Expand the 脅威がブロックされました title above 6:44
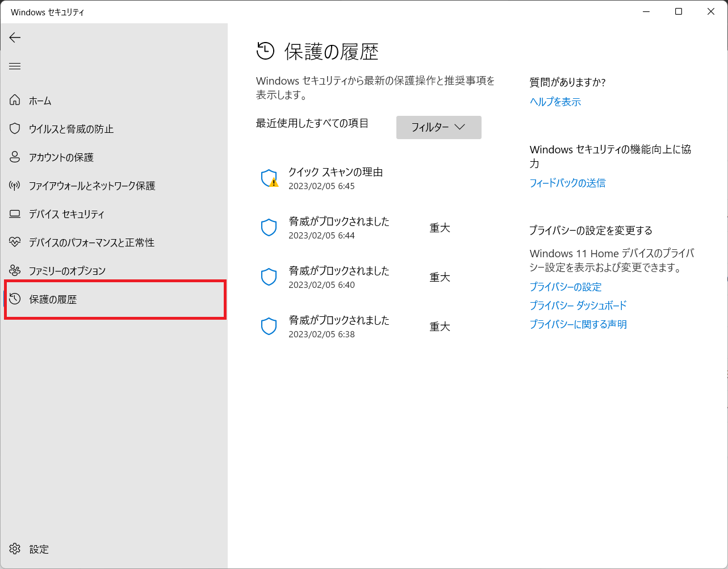 click(339, 221)
